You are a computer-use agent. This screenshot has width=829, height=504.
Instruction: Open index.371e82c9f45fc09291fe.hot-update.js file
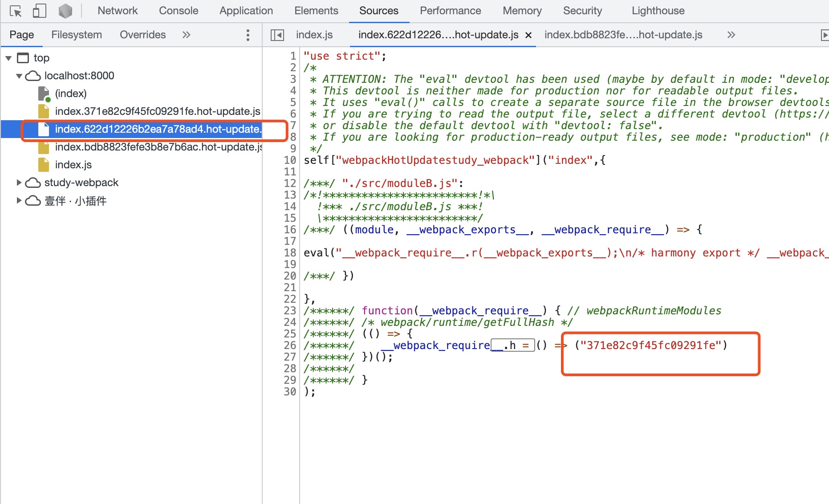(158, 111)
